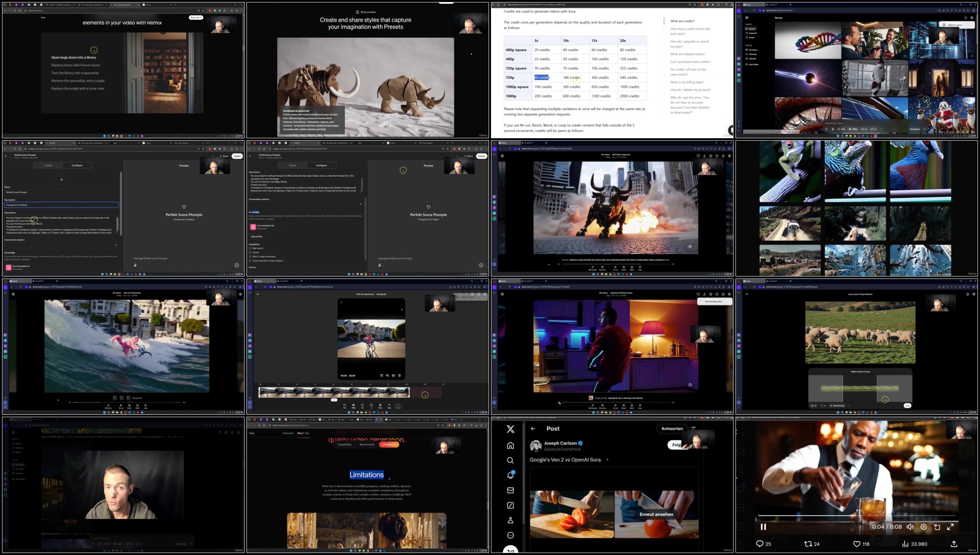Viewport: 980px width, 555px height.
Task: Seek along the bartender video progress bar
Action: [x=857, y=515]
